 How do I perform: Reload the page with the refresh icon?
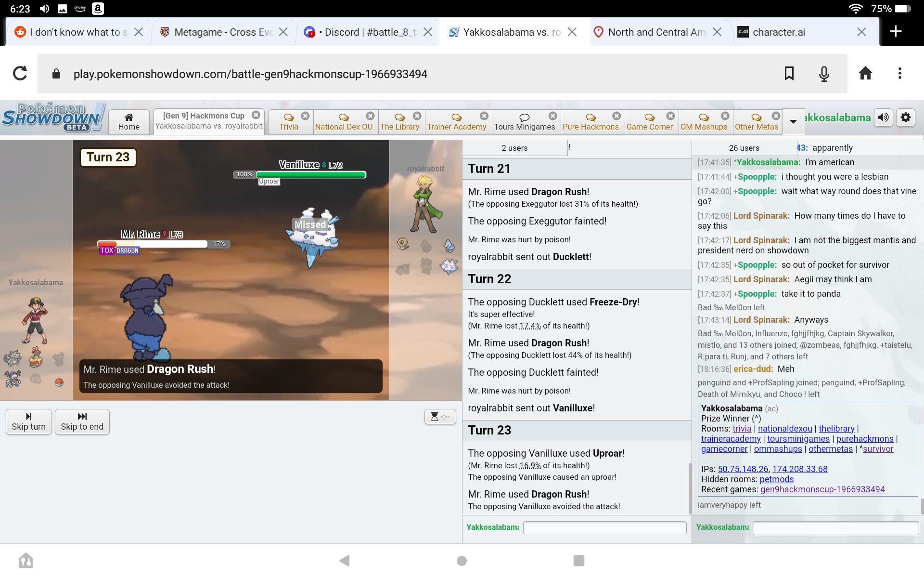(20, 74)
